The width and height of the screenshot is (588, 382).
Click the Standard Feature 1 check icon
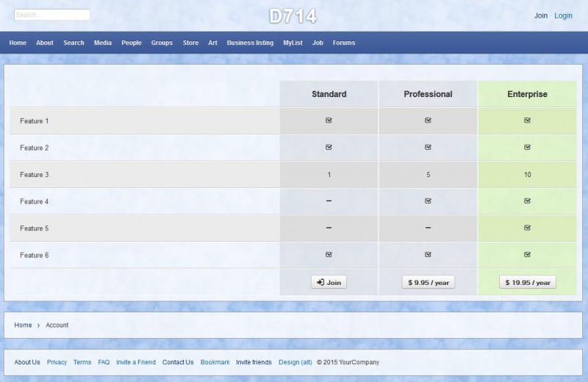(329, 120)
